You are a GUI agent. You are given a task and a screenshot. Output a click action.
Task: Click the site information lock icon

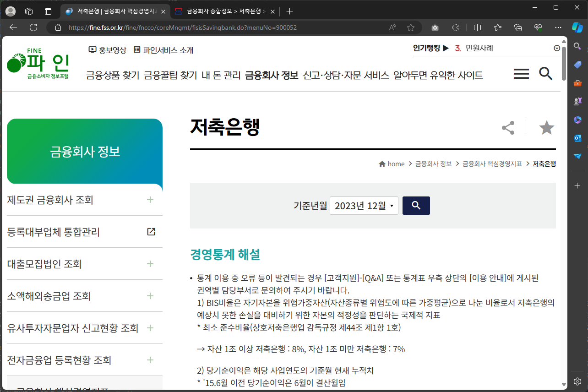(x=58, y=27)
